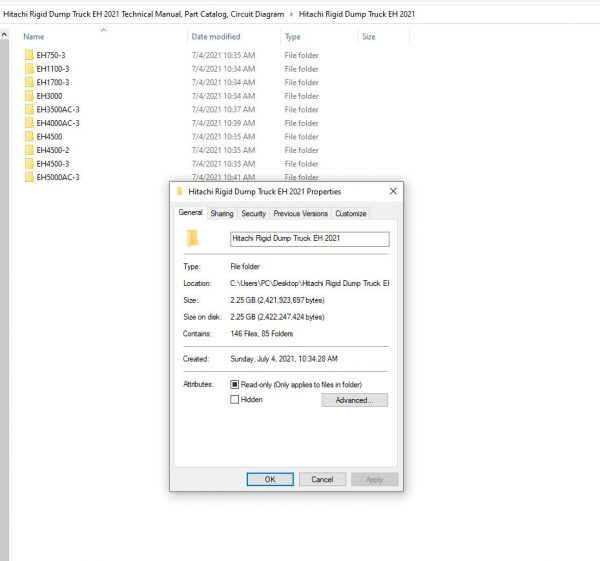The width and height of the screenshot is (600, 561).
Task: Click the 'File folder' type of EH750-3 row
Action: coord(302,55)
